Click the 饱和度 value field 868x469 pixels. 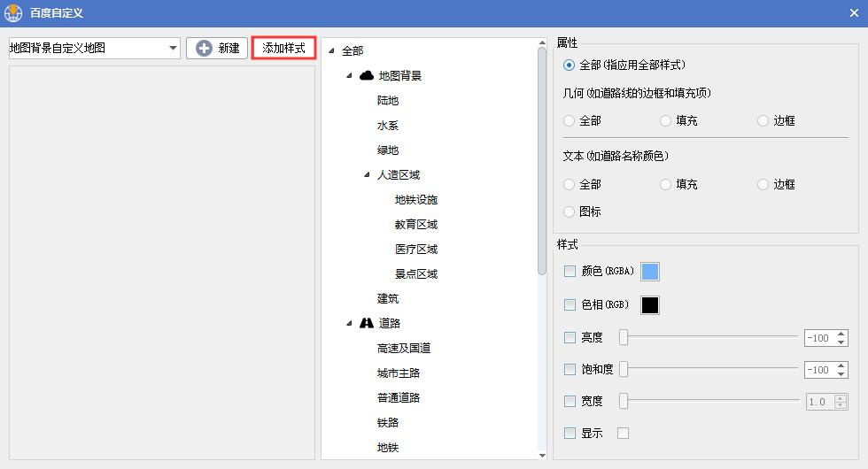click(x=819, y=370)
